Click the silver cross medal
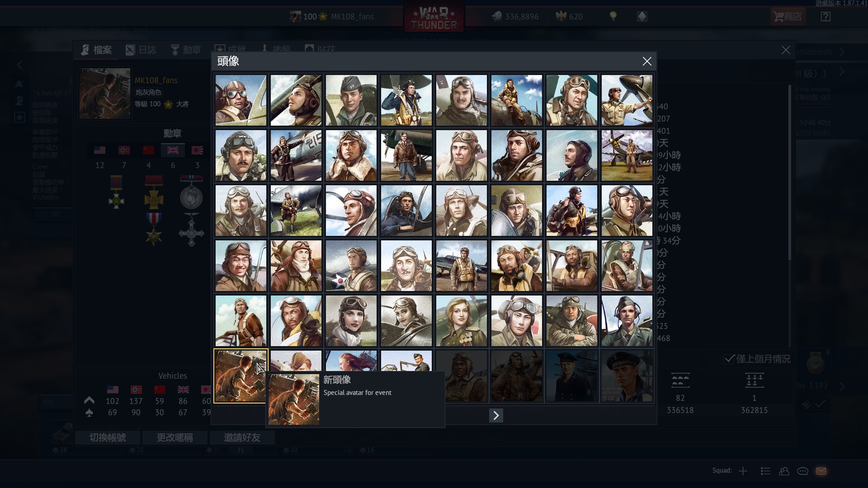 [191, 229]
